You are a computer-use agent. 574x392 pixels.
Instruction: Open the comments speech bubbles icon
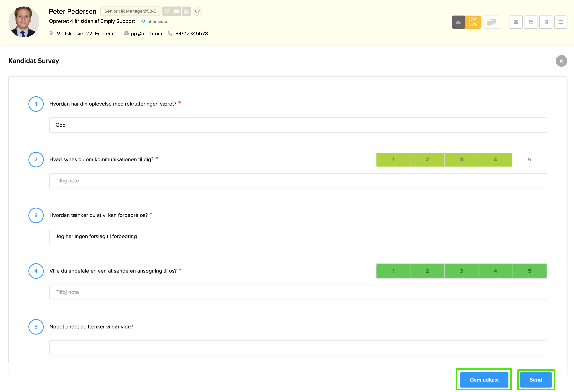click(491, 22)
